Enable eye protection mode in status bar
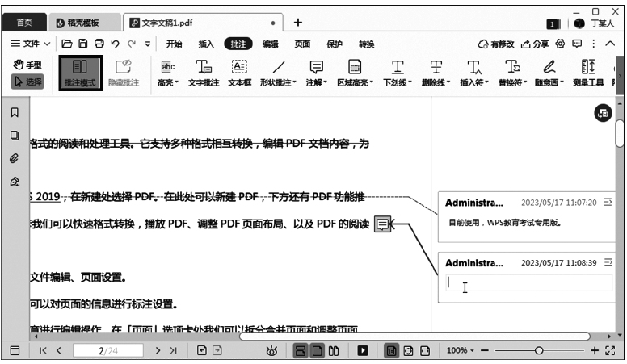 (x=272, y=351)
